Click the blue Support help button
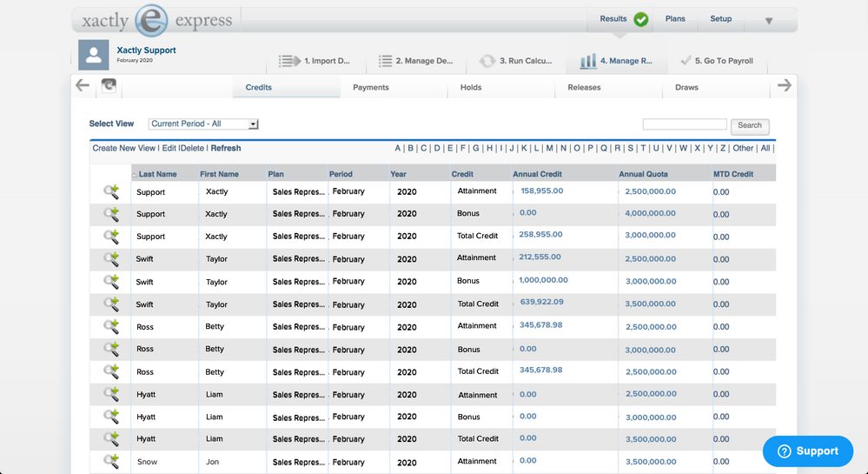The height and width of the screenshot is (474, 868). 808,451
